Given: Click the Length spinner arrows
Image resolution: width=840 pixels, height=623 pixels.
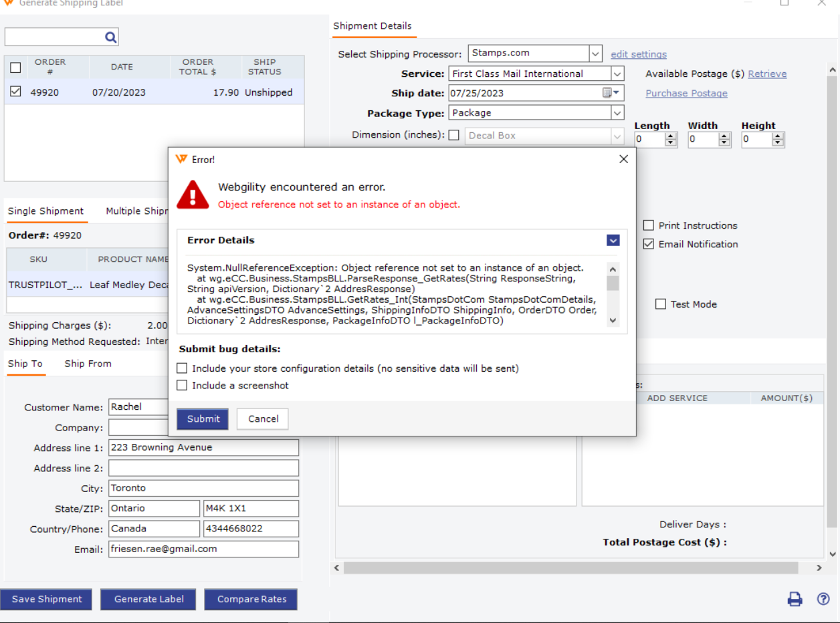Looking at the screenshot, I should (x=671, y=139).
